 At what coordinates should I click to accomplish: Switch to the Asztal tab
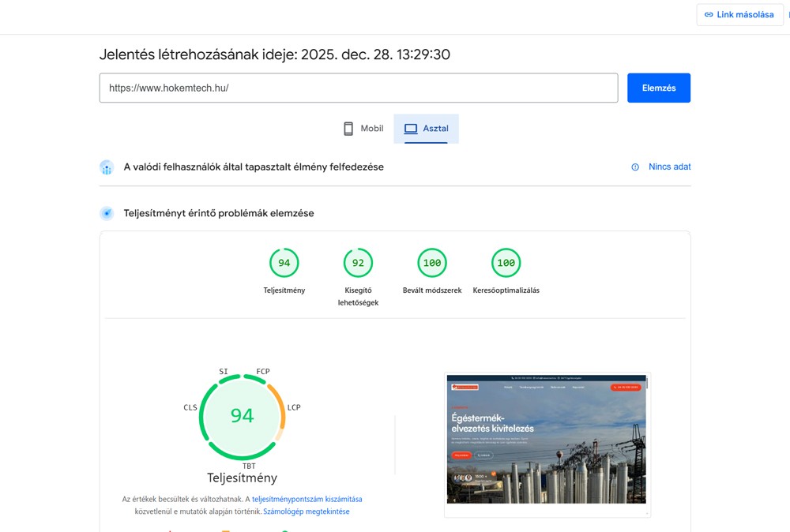click(x=427, y=127)
